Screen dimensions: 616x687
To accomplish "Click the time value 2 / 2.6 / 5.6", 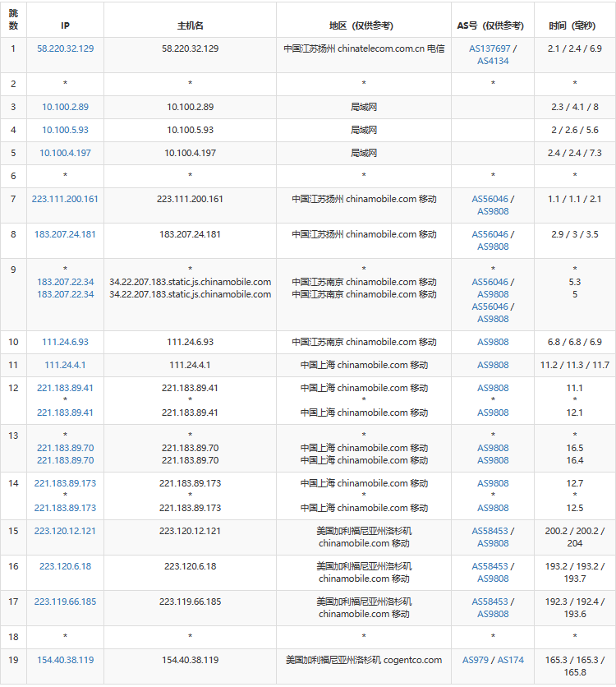I will coord(574,130).
